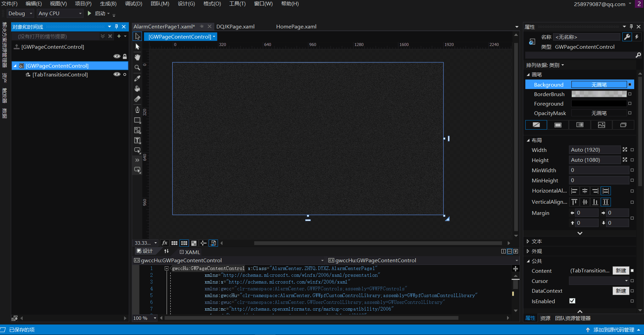Open the canvas zoom level dropdown
This screenshot has height=335, width=644.
[x=156, y=243]
